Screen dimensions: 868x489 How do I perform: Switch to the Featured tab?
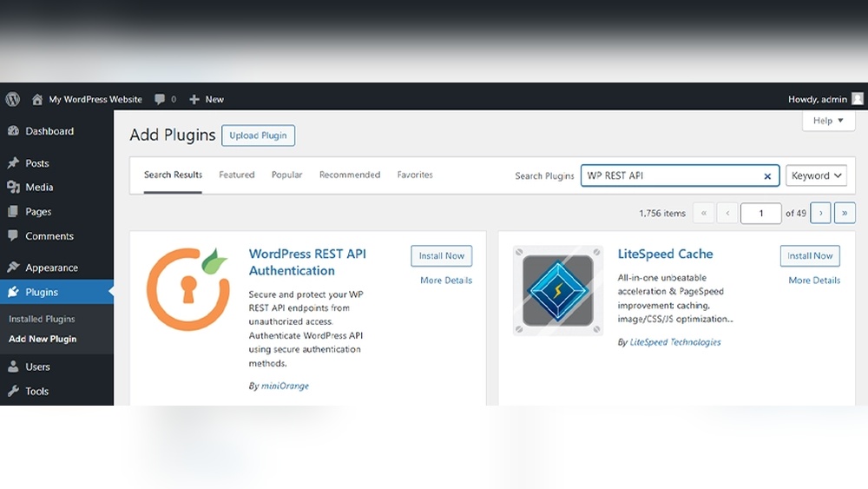(236, 175)
